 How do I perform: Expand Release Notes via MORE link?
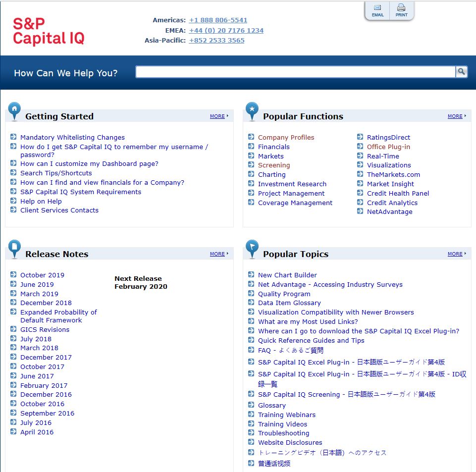point(217,254)
